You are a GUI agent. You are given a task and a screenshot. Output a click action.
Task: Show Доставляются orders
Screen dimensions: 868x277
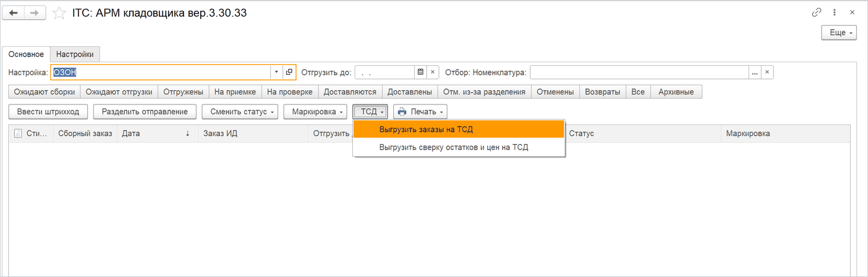coord(351,92)
